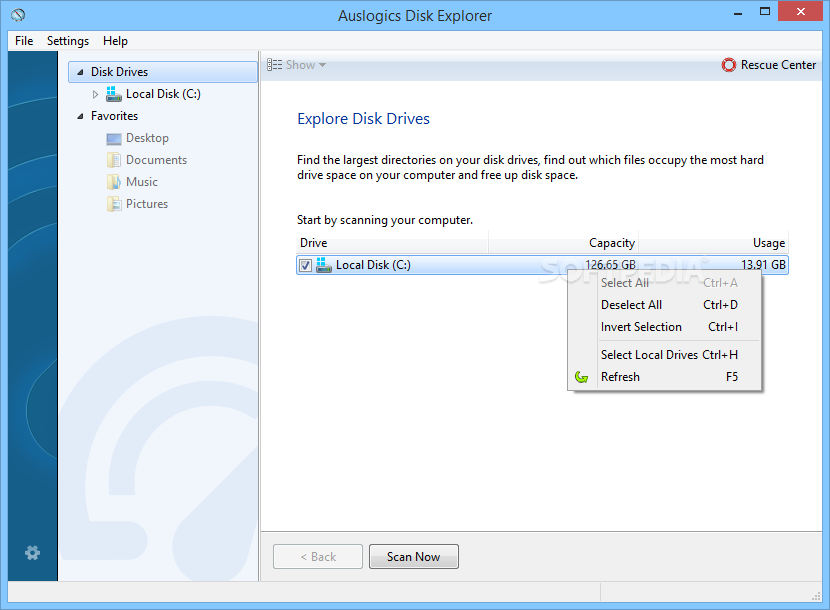Select Pictures in Favorites
This screenshot has width=830, height=610.
(x=147, y=204)
